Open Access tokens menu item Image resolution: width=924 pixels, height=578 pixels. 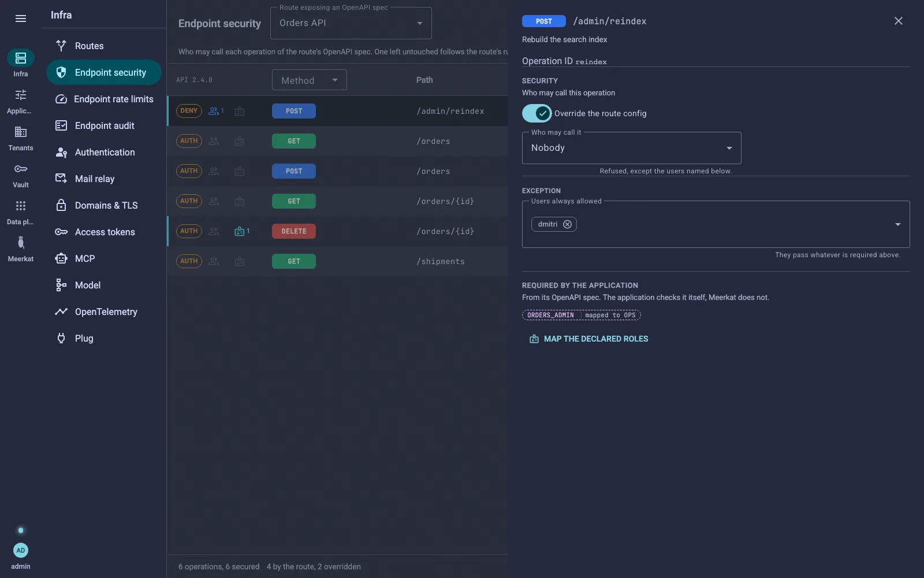pos(104,232)
